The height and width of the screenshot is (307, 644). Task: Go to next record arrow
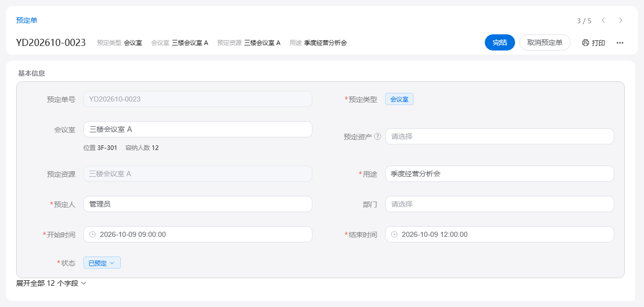click(621, 20)
